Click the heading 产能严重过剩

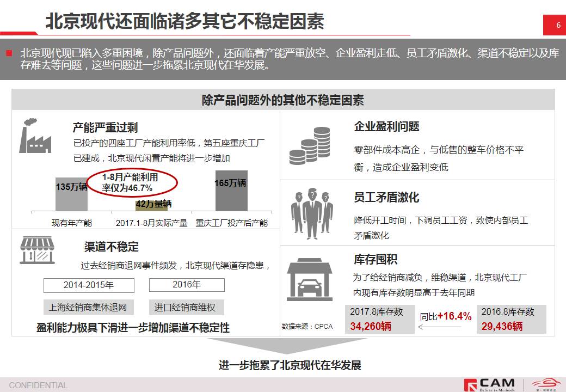[106, 127]
